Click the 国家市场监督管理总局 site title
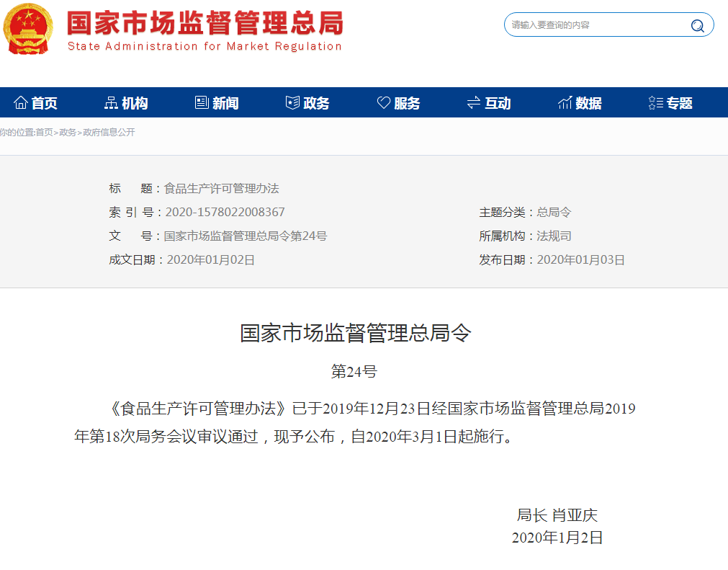Screen dimensions: 728x570 (205, 23)
